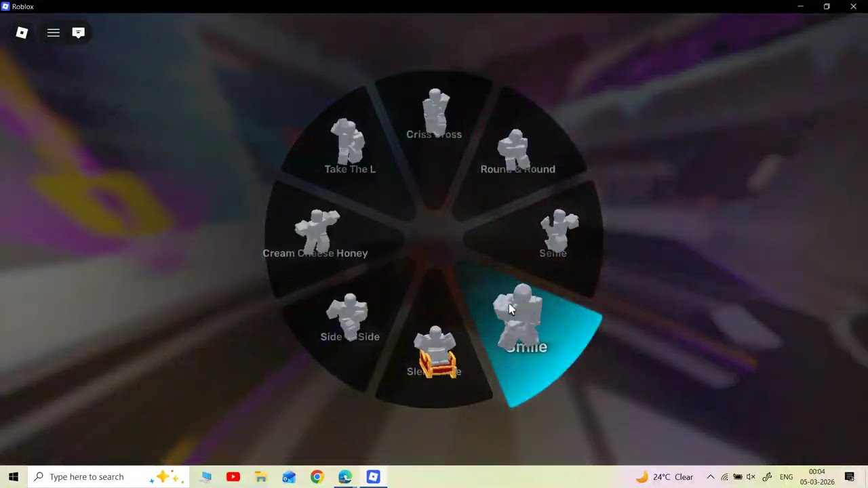Check the battery status tray icon
This screenshot has height=488, width=868.
(738, 476)
